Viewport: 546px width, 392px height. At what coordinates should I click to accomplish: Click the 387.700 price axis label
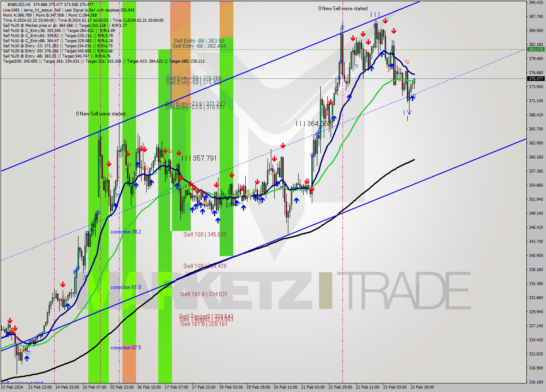(x=536, y=17)
